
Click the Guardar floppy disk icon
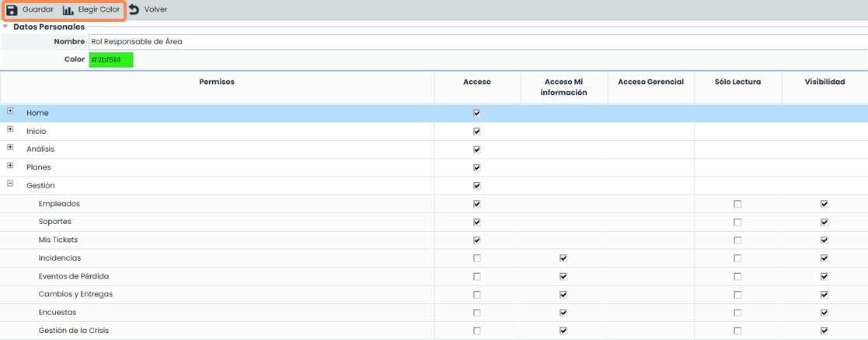point(12,10)
